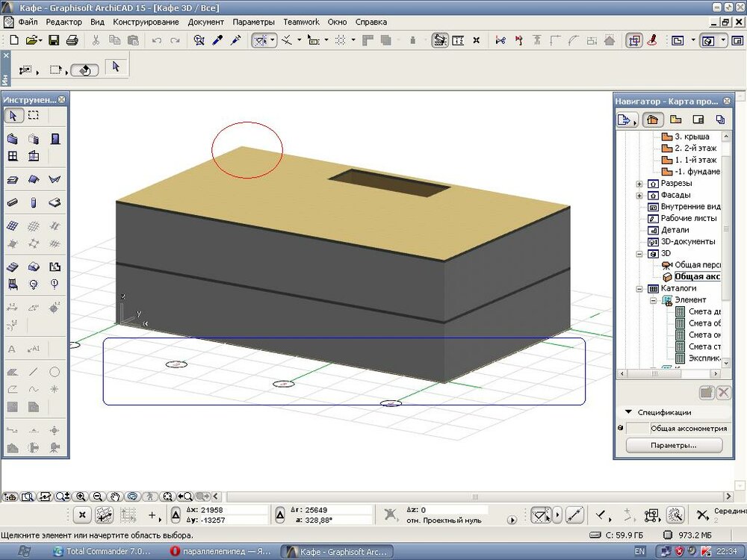Screen dimensions: 747x560
Task: Collapse the Спецификации panel triangle
Action: coord(629,412)
